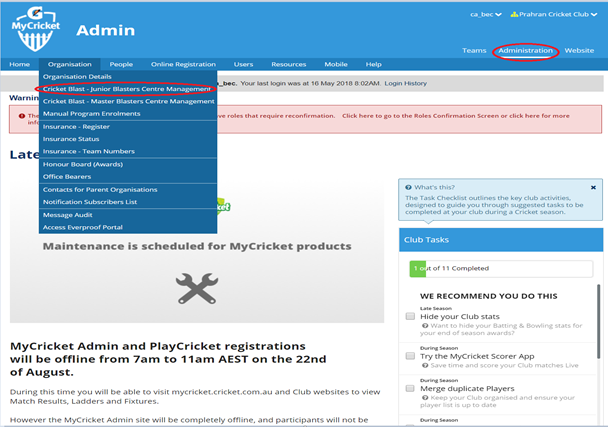The height and width of the screenshot is (427, 608).
Task: Open the Home menu
Action: coord(19,64)
